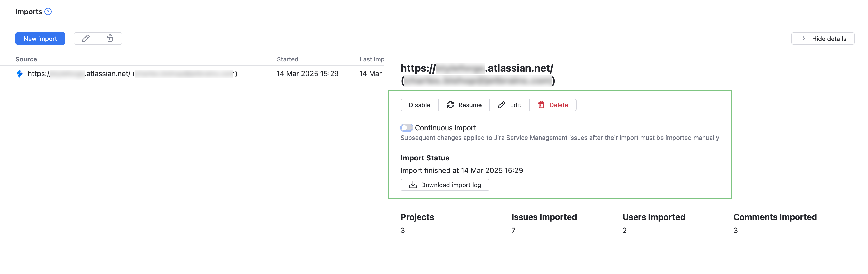The image size is (868, 274).
Task: Enable the Continuous import toggle
Action: point(407,127)
